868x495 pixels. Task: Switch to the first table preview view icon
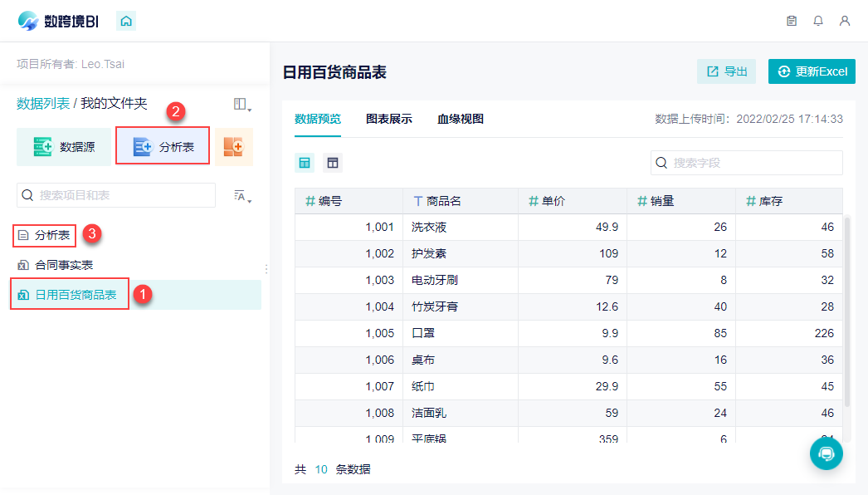pos(305,163)
